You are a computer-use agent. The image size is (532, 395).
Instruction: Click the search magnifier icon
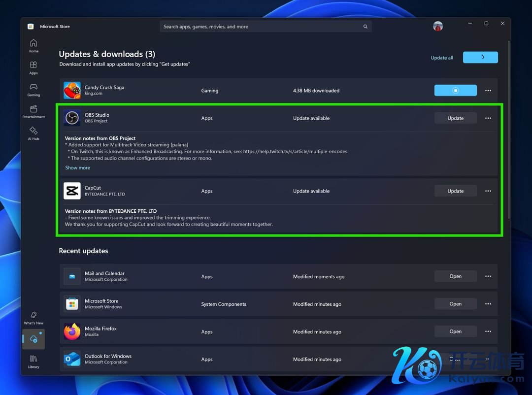click(x=365, y=27)
